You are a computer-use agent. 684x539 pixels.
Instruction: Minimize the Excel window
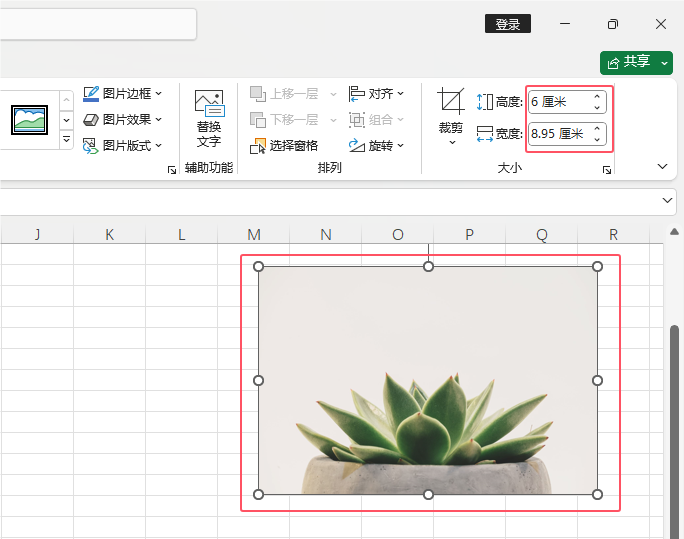[x=565, y=24]
